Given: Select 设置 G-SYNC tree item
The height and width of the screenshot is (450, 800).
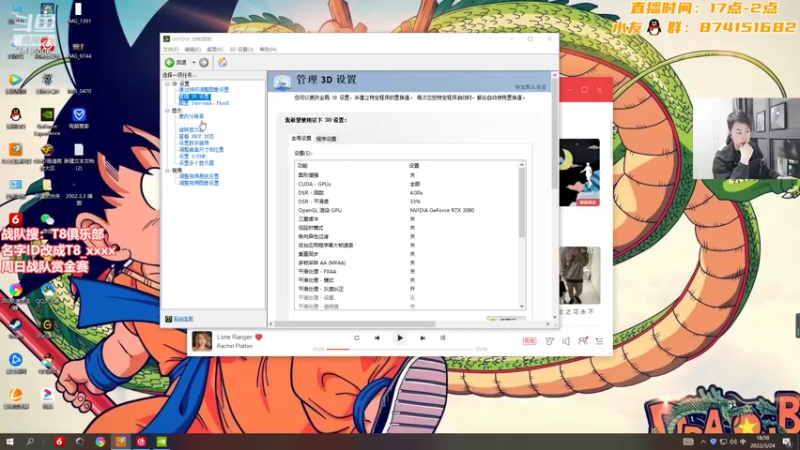Looking at the screenshot, I should click(x=192, y=156).
